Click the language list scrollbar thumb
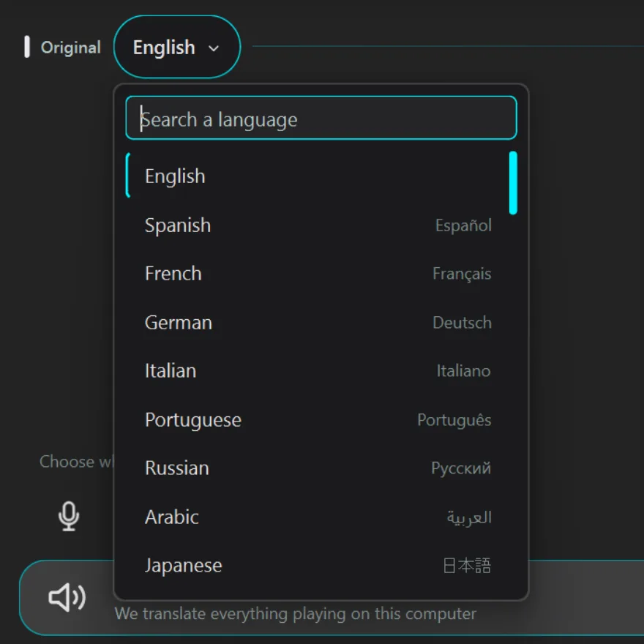 [x=513, y=183]
